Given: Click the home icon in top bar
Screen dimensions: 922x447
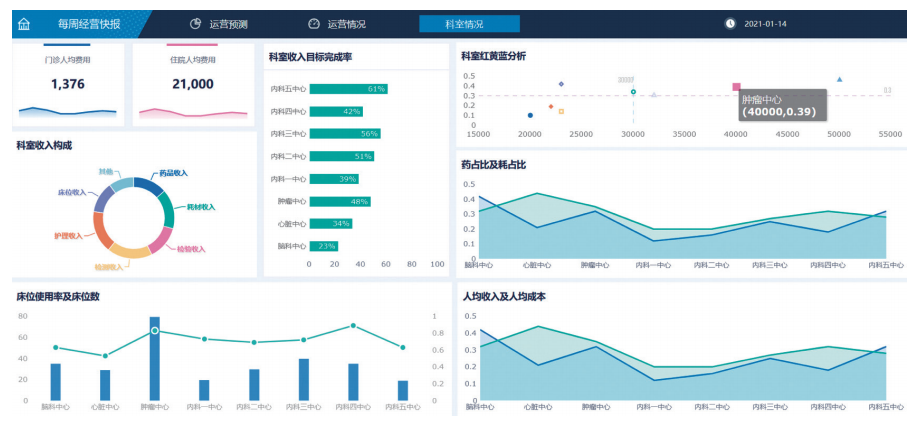Looking at the screenshot, I should 24,23.
